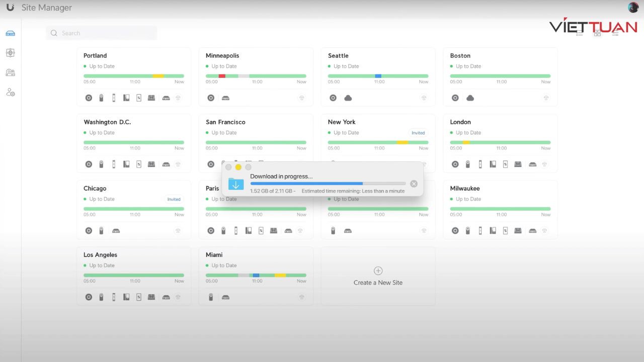Open the Boston site title

460,56
